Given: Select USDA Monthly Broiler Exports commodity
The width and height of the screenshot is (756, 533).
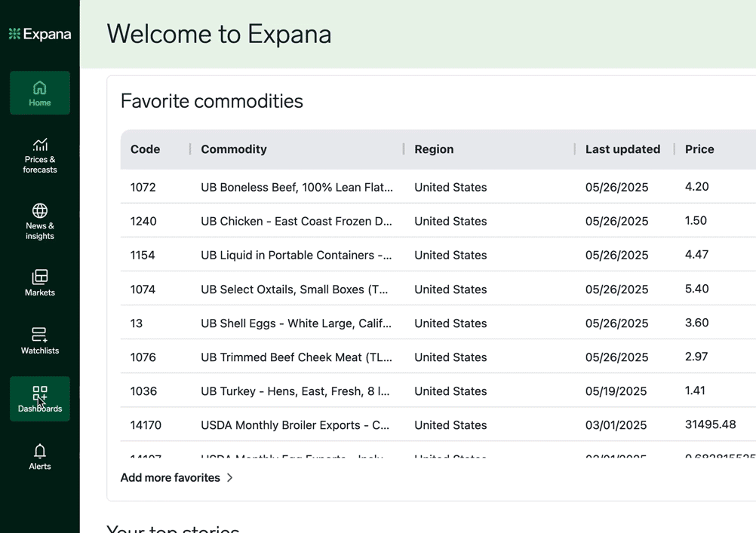Looking at the screenshot, I should (x=295, y=425).
